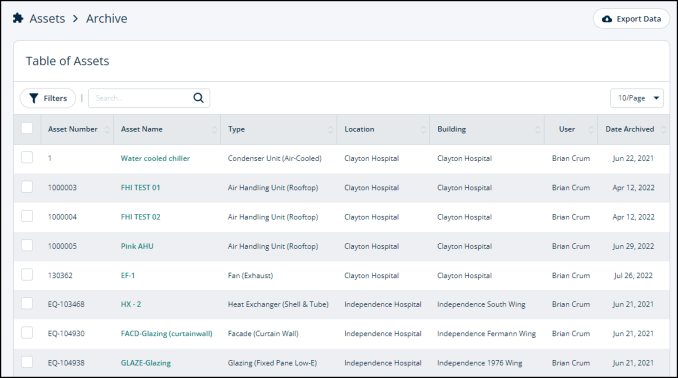Sort by Location column arrows

click(x=423, y=129)
